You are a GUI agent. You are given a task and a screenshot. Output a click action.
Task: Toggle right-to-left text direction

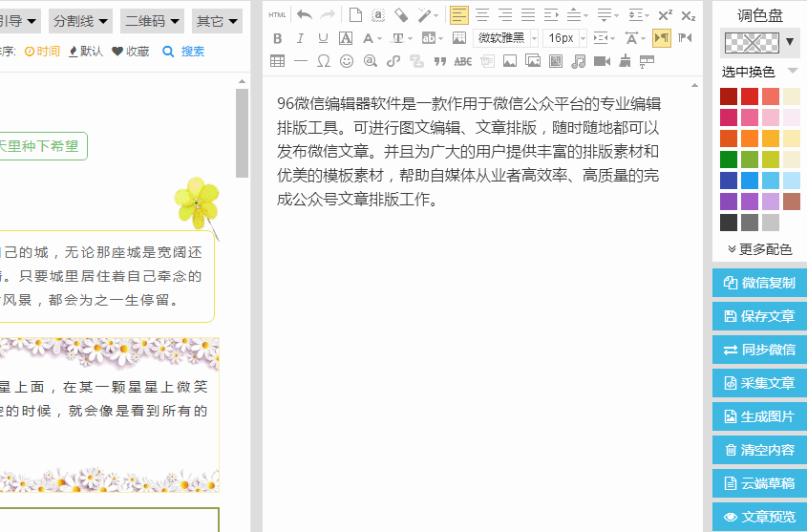[685, 38]
